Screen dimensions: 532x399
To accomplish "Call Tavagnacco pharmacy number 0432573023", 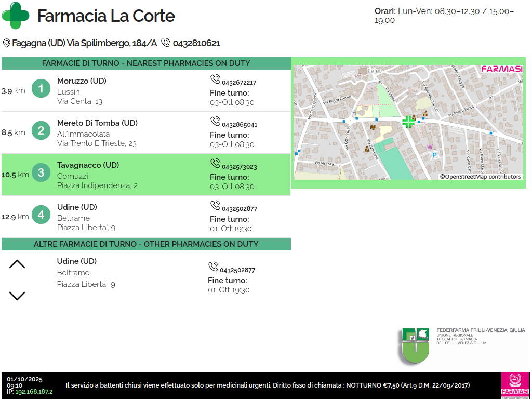I will [x=239, y=167].
